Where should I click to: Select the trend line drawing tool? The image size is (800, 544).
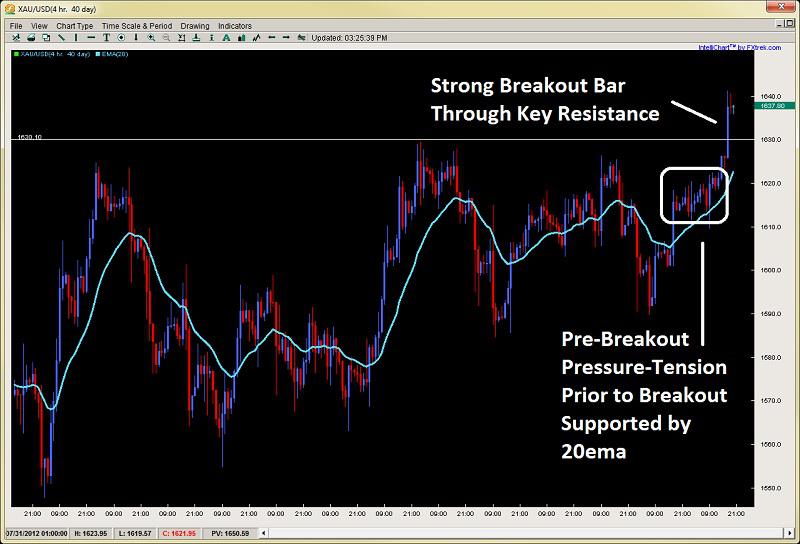point(61,38)
